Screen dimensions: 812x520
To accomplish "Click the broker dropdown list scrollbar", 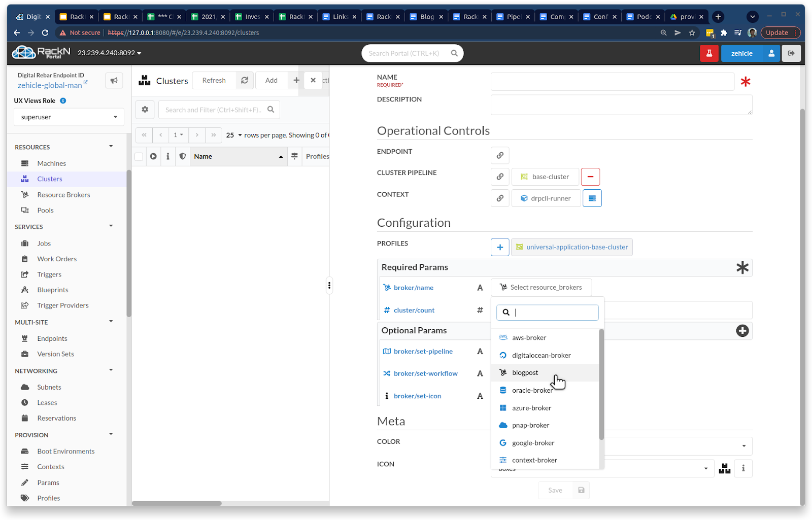I will pos(601,385).
